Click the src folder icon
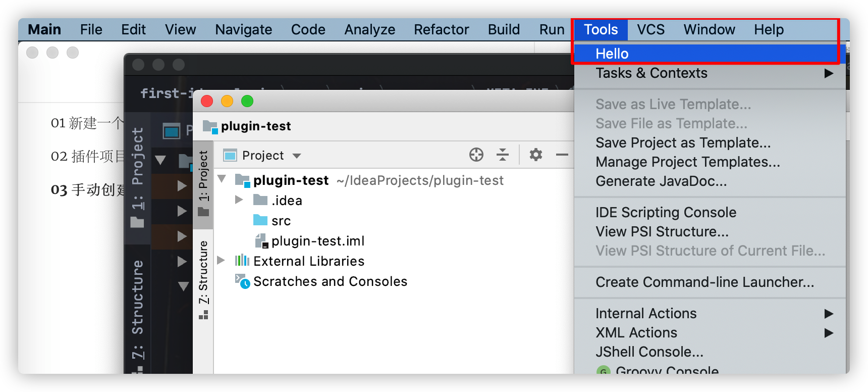 pos(260,220)
